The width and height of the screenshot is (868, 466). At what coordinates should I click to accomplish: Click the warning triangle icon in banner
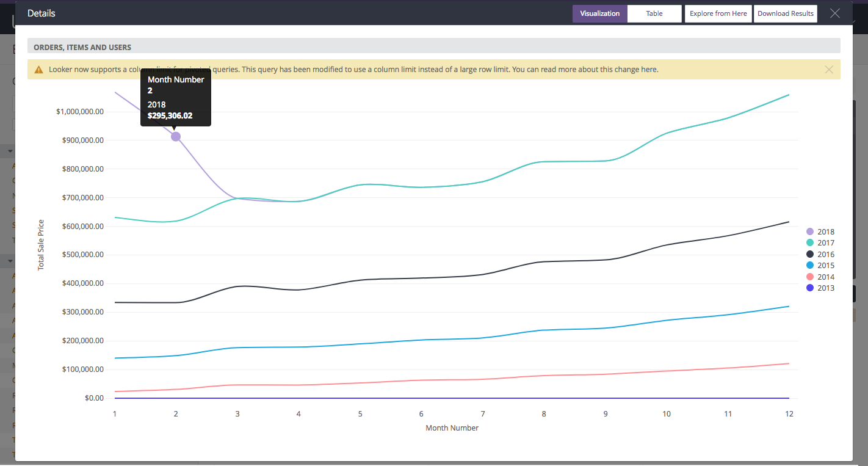(x=38, y=70)
